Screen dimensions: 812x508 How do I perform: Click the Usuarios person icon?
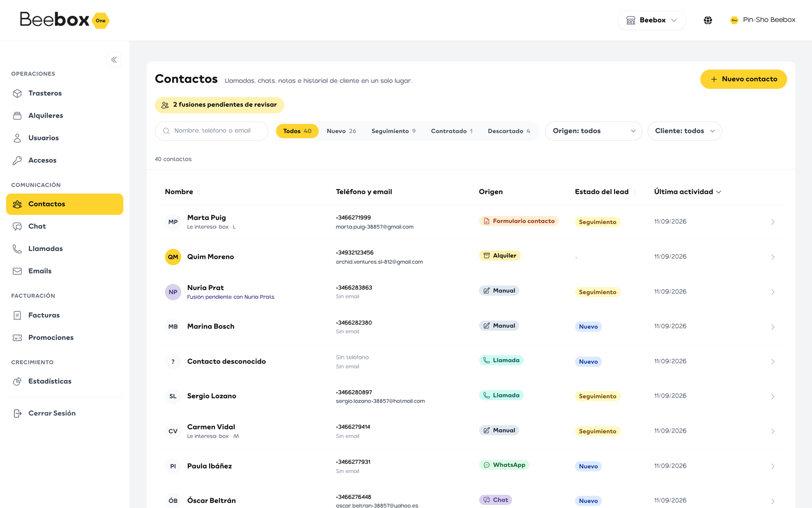point(17,138)
